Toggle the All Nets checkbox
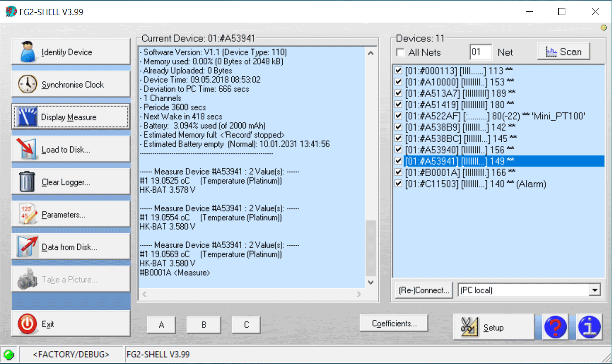 pyautogui.click(x=400, y=52)
